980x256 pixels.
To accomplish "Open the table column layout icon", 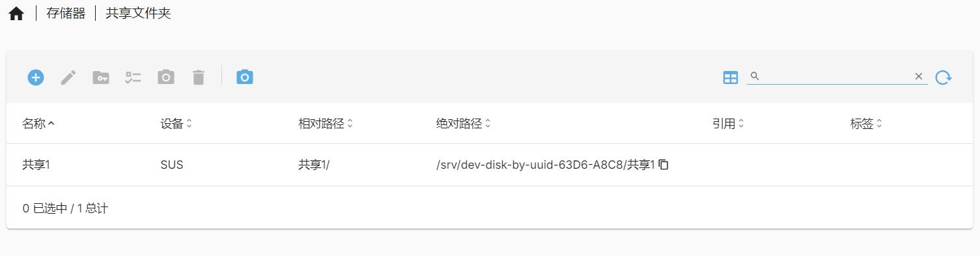I will point(731,78).
